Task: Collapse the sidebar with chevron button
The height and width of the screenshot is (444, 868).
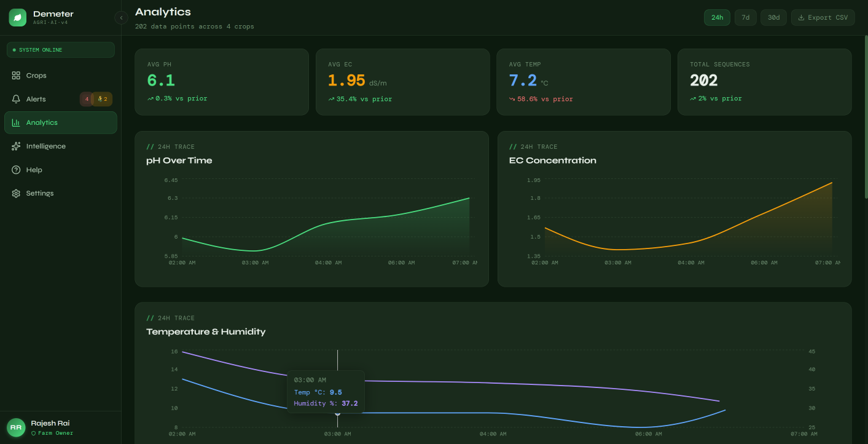Action: point(121,18)
